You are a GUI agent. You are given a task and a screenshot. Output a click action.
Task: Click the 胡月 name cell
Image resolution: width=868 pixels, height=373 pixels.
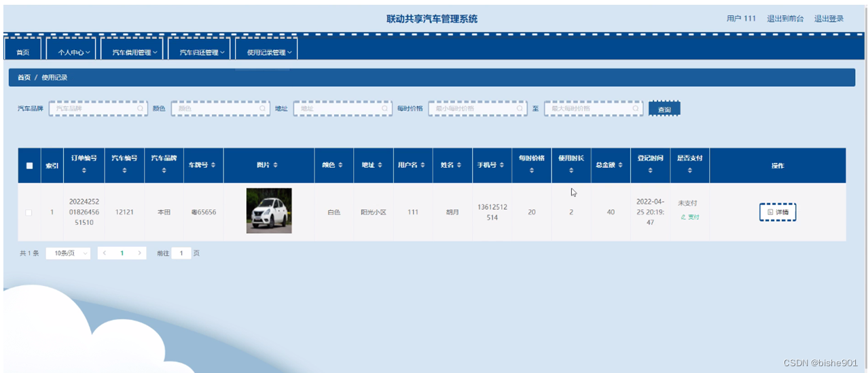(x=452, y=213)
